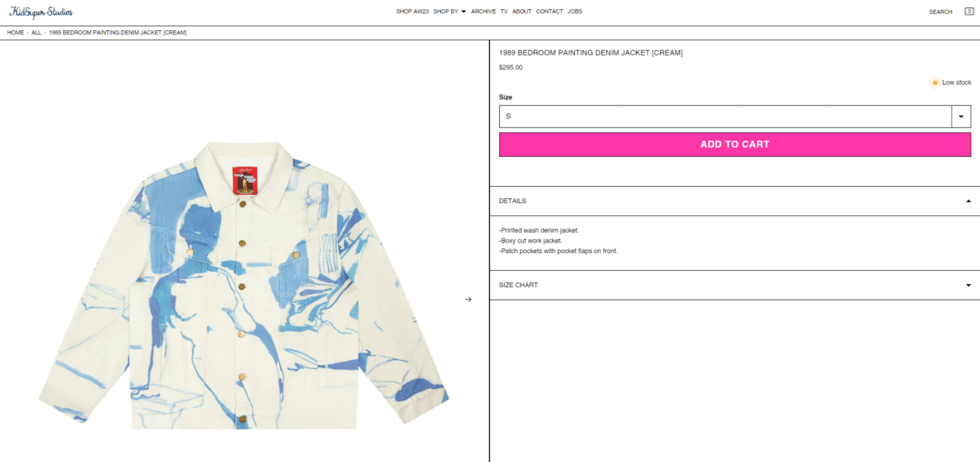Click the jacket name in breadcrumb
The width and height of the screenshot is (980, 462).
(x=118, y=33)
